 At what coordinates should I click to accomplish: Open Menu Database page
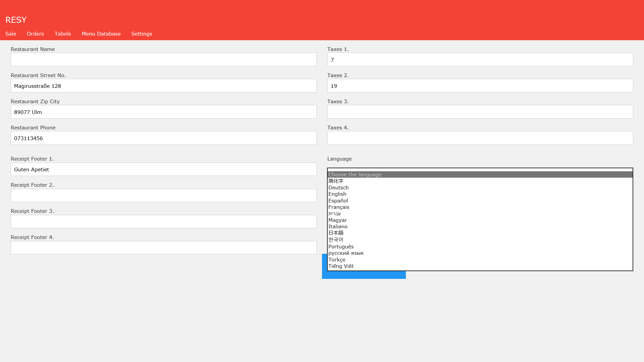[101, 34]
